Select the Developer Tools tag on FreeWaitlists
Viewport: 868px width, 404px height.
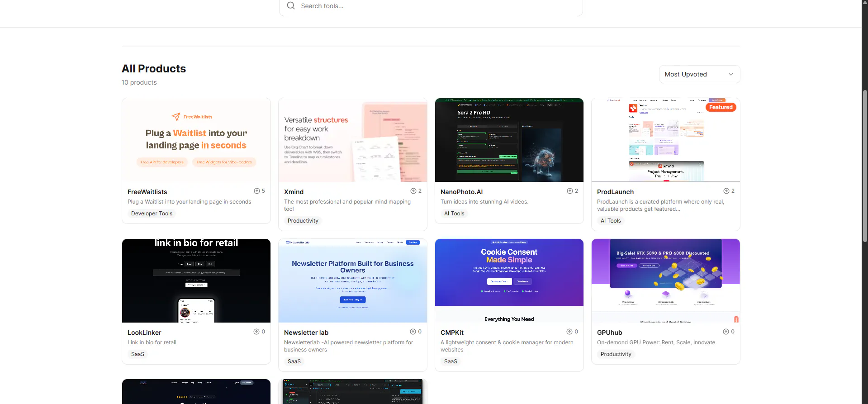tap(152, 214)
